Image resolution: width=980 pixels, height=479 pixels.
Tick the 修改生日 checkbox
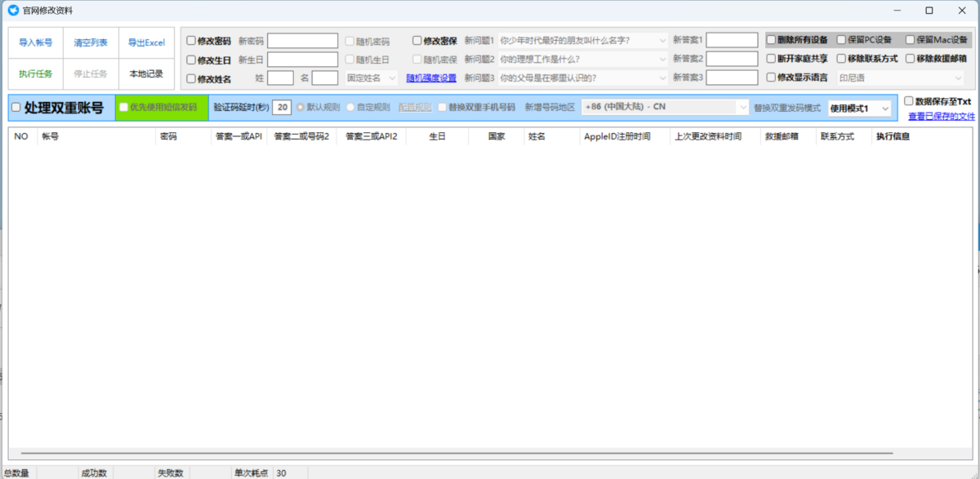[x=191, y=60]
